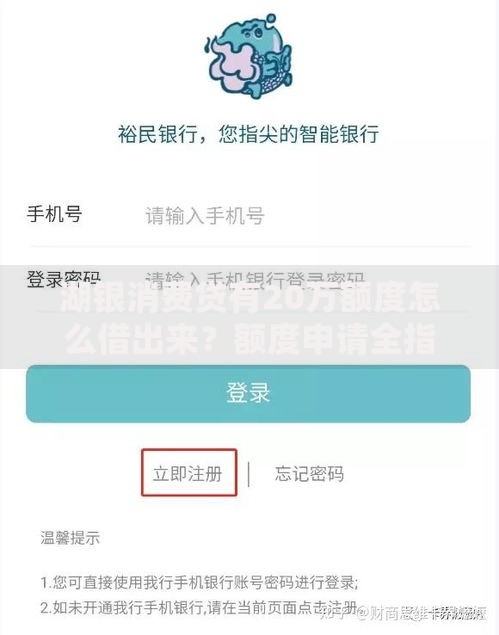Select the 裕民银行 slogan text

coord(248,134)
